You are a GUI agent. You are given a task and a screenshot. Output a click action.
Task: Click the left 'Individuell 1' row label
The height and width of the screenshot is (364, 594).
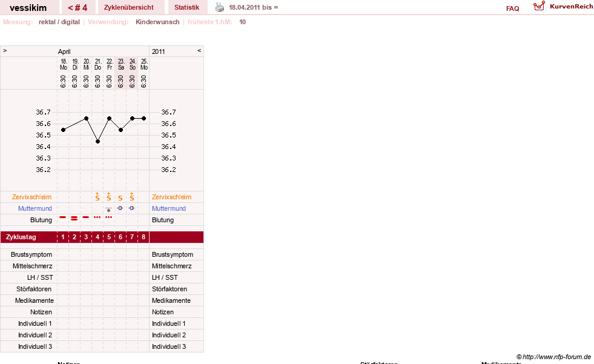pos(35,323)
